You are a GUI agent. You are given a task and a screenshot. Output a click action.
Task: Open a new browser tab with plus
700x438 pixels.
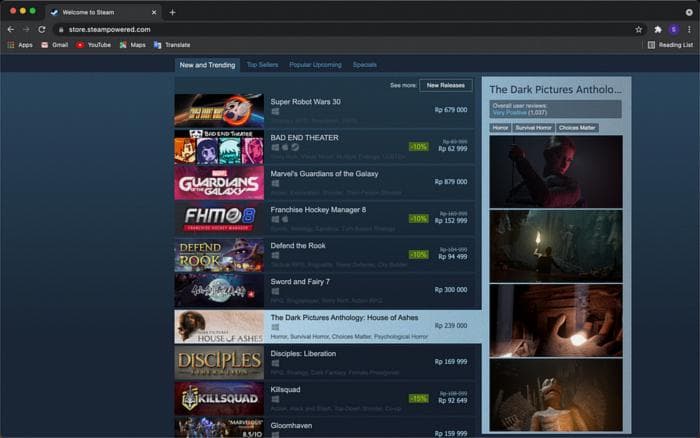(x=172, y=13)
